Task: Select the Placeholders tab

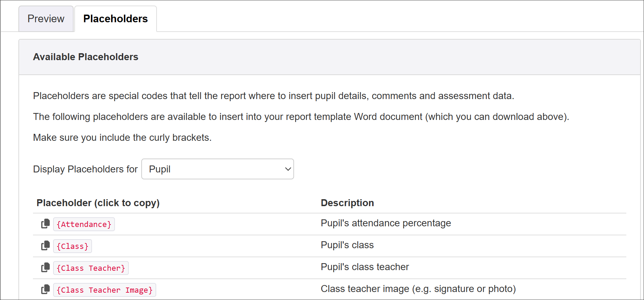Action: pos(116,19)
